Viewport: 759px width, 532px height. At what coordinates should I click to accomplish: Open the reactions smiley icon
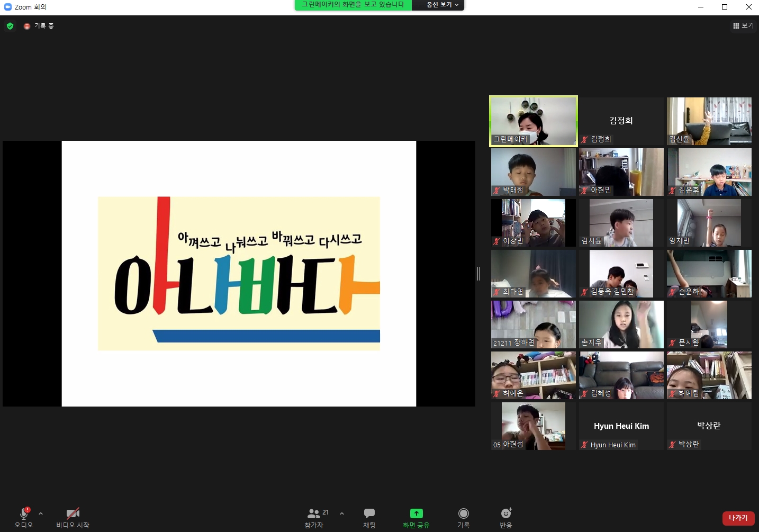pos(506,513)
